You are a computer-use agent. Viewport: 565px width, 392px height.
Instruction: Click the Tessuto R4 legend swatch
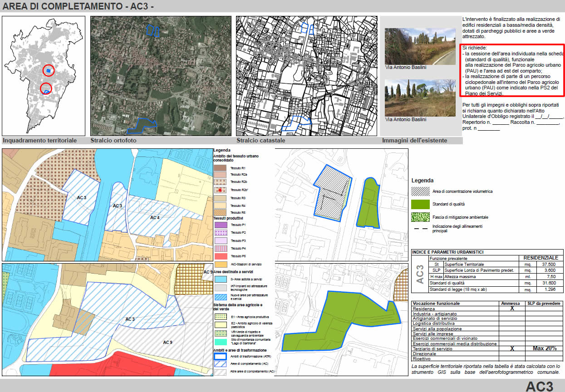click(220, 206)
